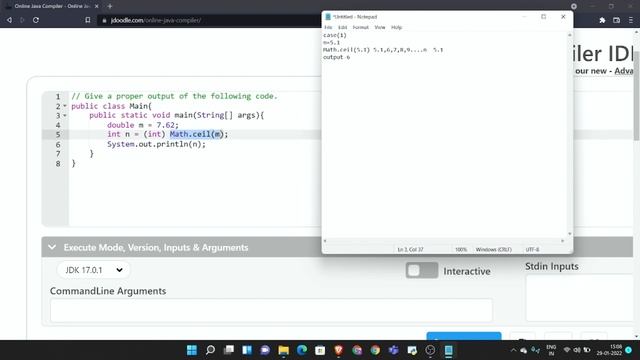Open the JDK 17.0.1 version dropdown

[x=93, y=270]
